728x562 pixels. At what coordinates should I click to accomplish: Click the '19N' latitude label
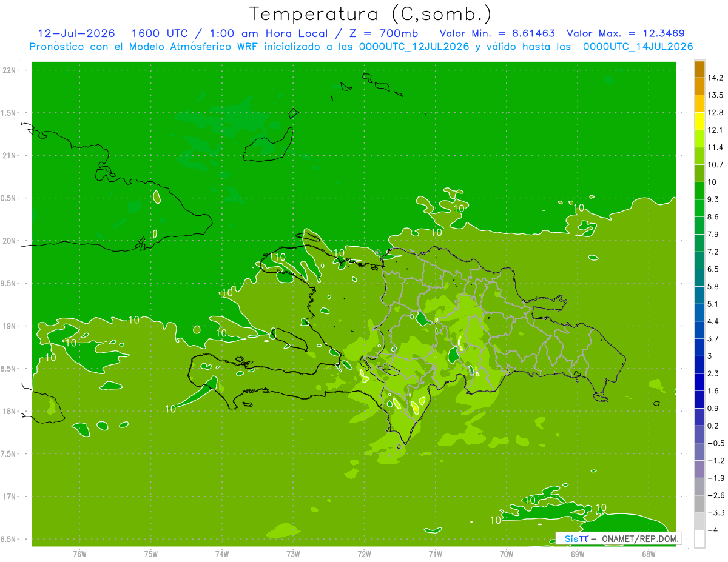pyautogui.click(x=10, y=326)
